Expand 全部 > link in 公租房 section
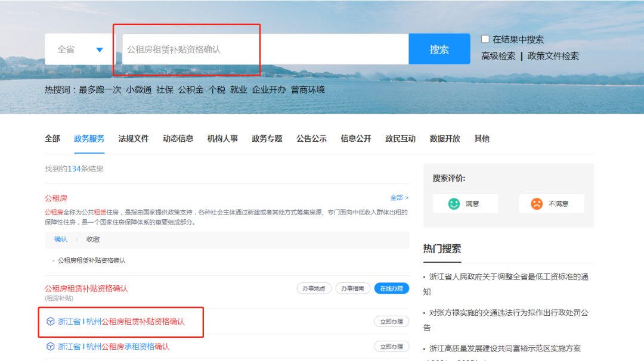 coord(399,198)
